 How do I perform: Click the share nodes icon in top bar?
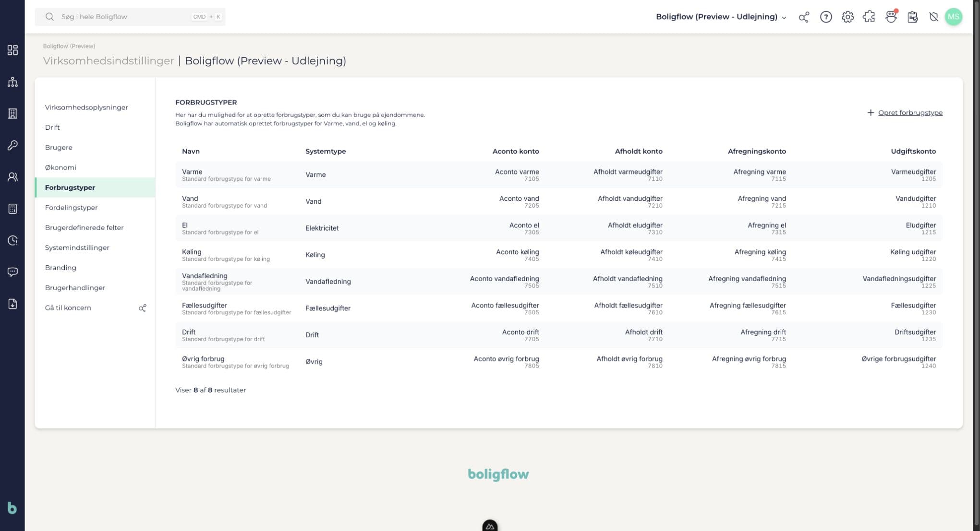click(x=804, y=17)
